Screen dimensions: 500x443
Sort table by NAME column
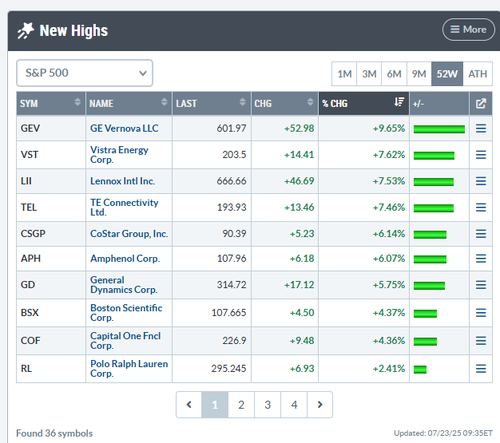click(129, 103)
